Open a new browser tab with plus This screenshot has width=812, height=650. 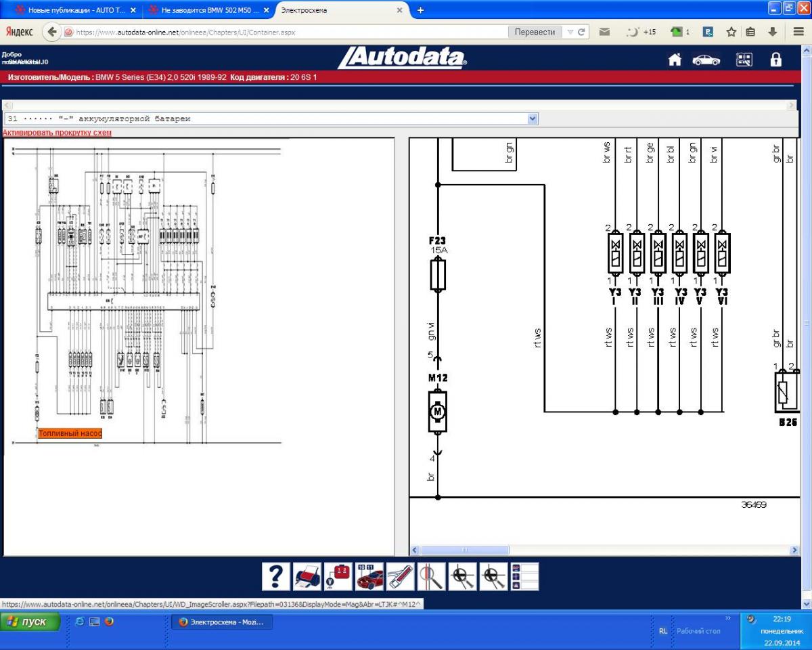(420, 10)
